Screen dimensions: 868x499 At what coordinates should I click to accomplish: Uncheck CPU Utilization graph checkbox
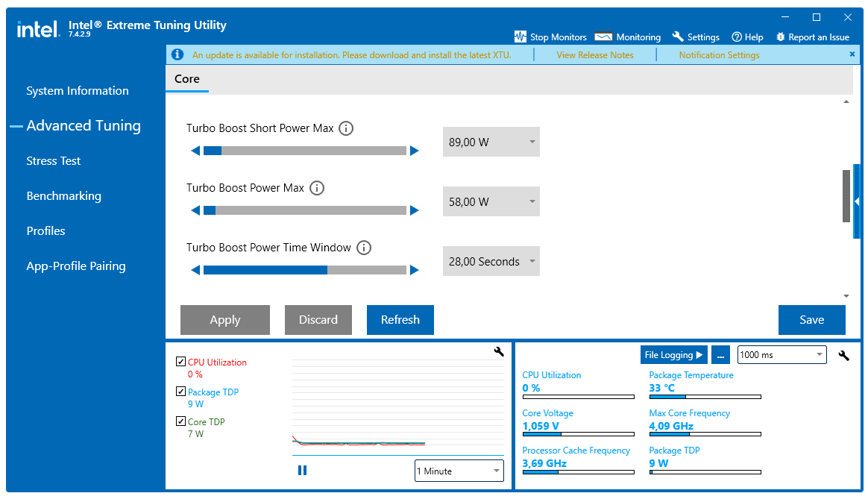point(180,362)
